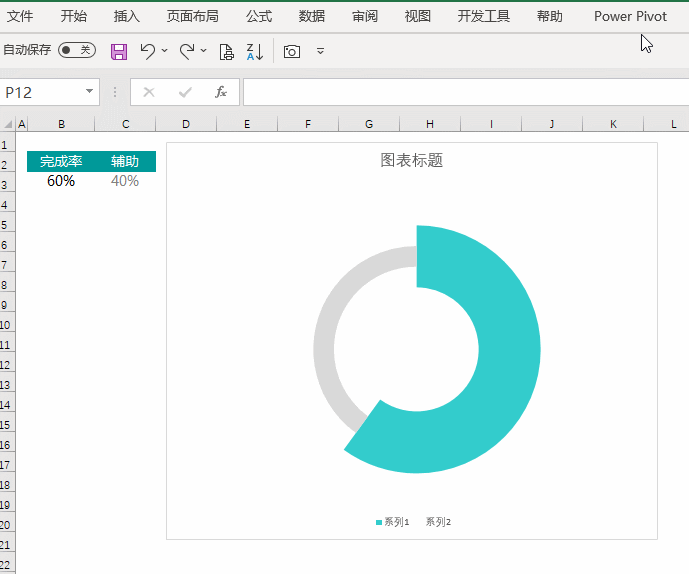Click the Sort Z to A icon
Image resolution: width=689 pixels, height=574 pixels.
pos(255,51)
